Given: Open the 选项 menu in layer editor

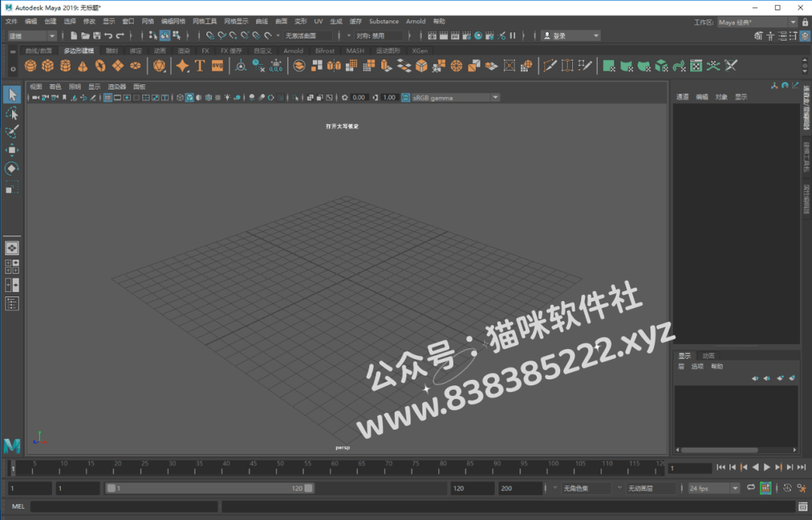Looking at the screenshot, I should pos(698,366).
